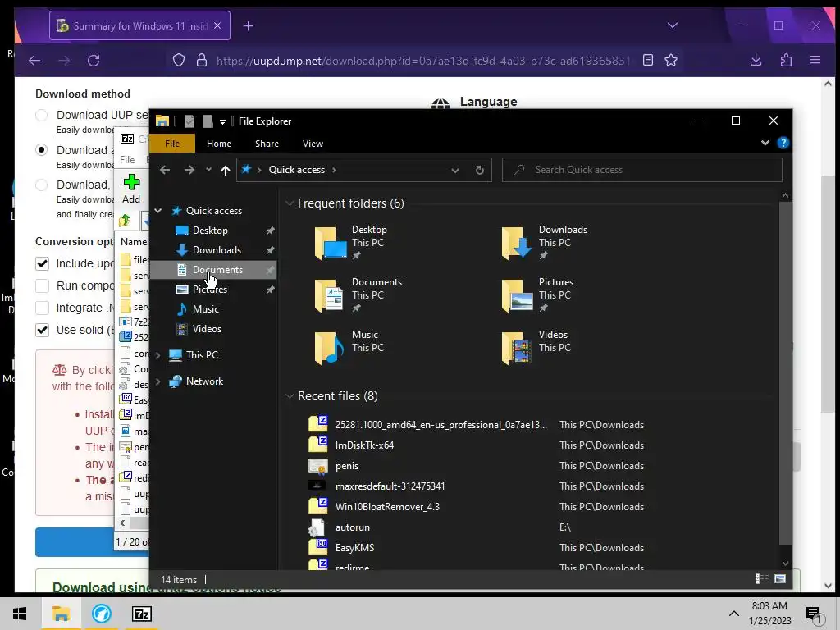This screenshot has width=840, height=630.
Task: Open File Explorer help question mark
Action: coord(783,143)
